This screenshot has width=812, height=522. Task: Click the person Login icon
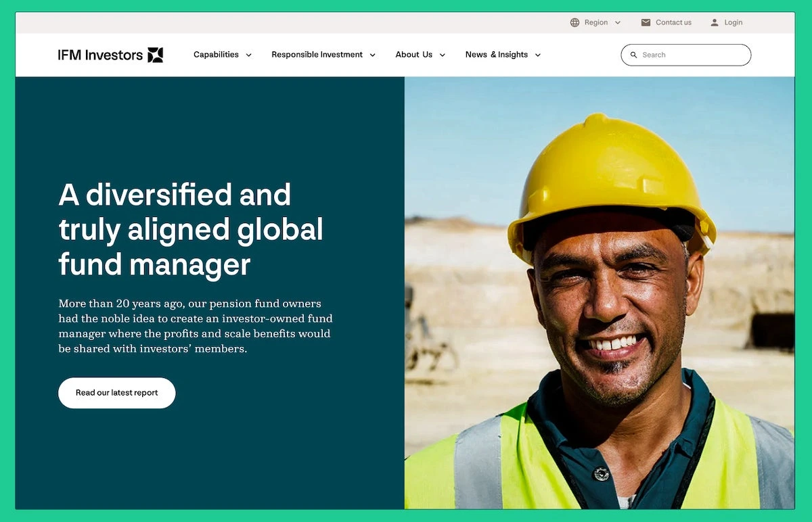(715, 22)
